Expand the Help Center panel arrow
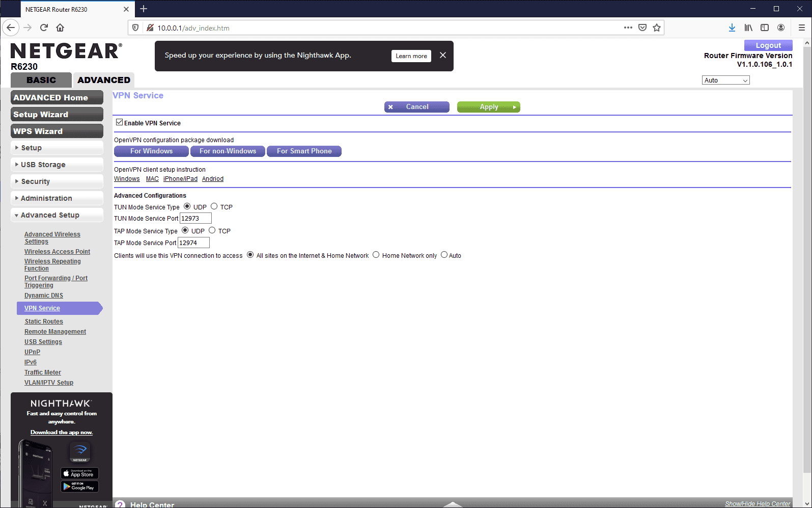Viewport: 812px width, 508px height. pyautogui.click(x=453, y=504)
